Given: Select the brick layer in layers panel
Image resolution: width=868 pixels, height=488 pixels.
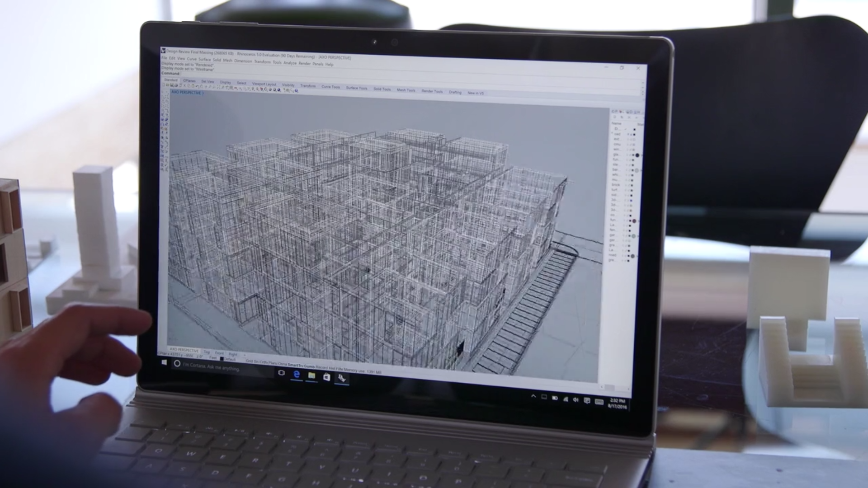Looking at the screenshot, I should point(616,185).
